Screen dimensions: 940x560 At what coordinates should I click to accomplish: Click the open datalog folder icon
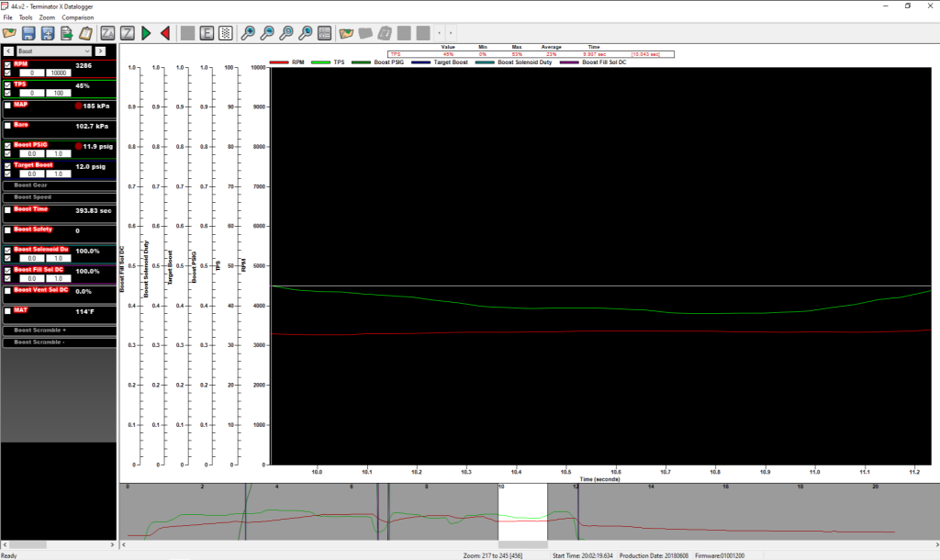pyautogui.click(x=10, y=33)
